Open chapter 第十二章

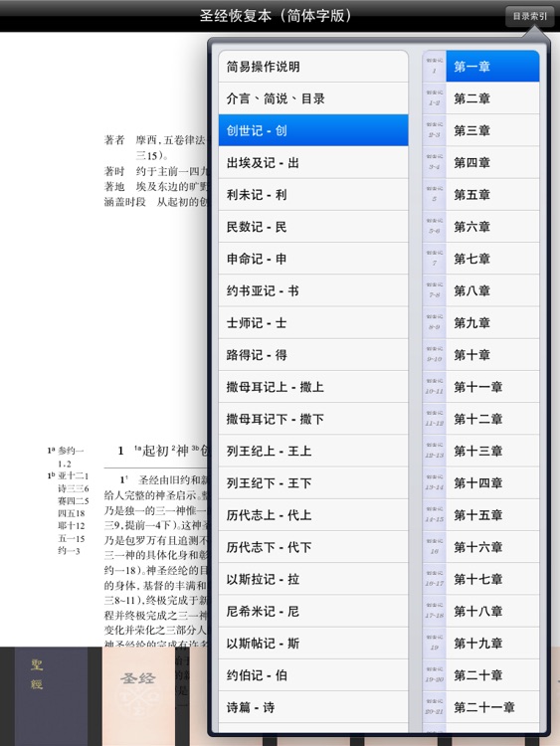pos(492,419)
